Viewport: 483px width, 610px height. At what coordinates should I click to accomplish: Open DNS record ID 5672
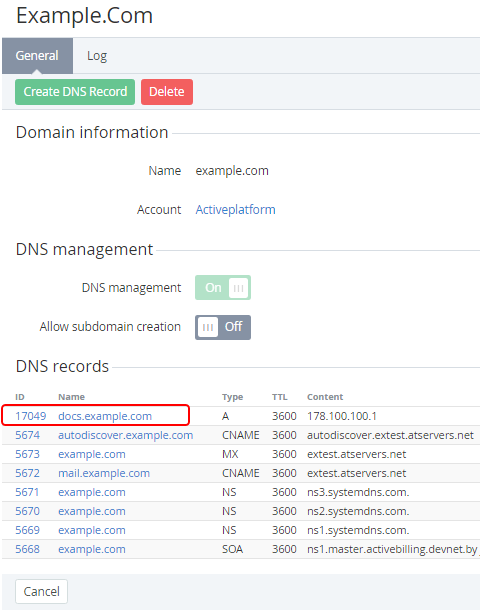coord(28,473)
